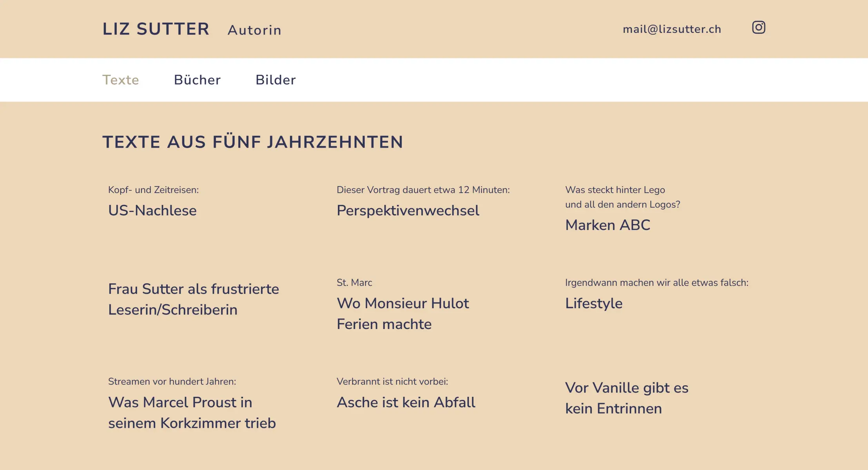Screen dimensions: 868x470
Task: Open Vor Vanille gibt es kein Entrinnen
Action: coord(626,398)
